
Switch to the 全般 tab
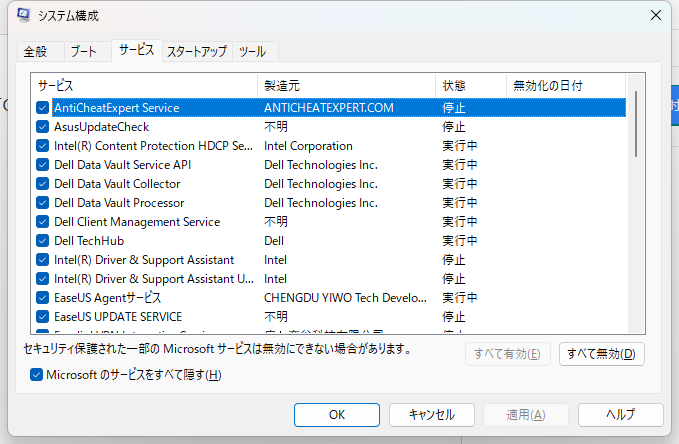pos(36,51)
